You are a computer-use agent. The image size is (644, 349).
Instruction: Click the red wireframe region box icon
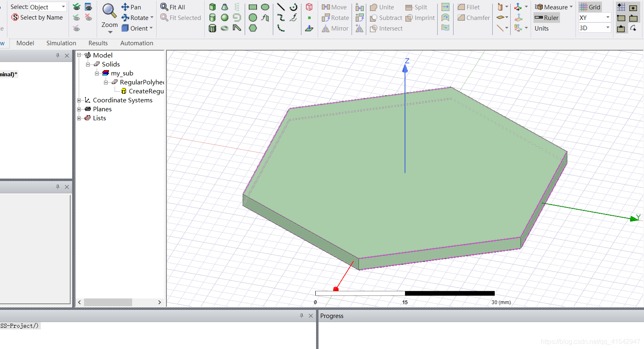point(309,7)
